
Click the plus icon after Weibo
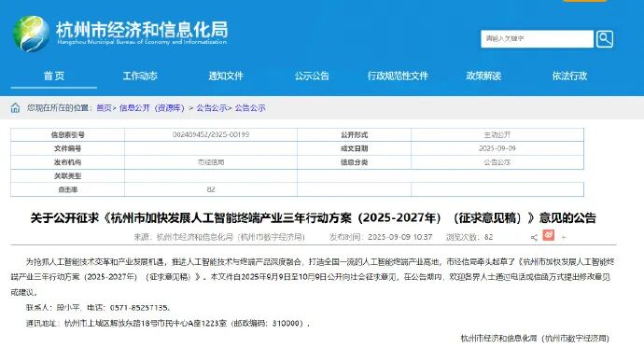(564, 237)
